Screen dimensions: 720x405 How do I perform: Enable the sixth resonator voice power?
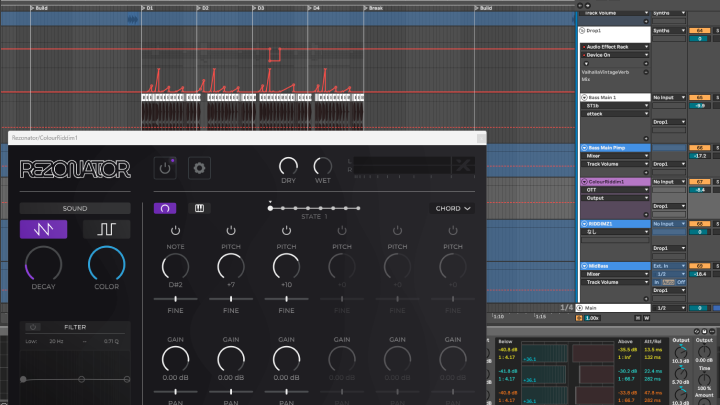point(453,230)
